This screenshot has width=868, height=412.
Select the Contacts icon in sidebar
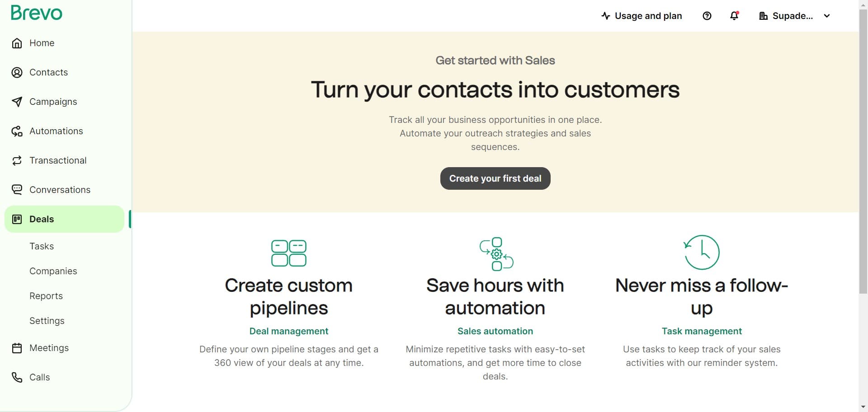(x=17, y=72)
